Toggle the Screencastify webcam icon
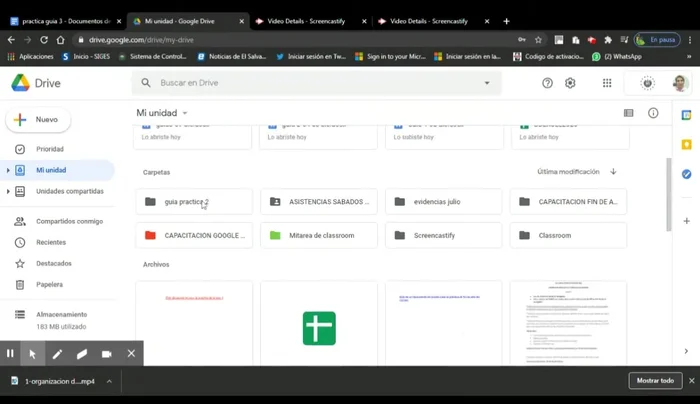Viewport: 700px width, 404px height. 106,354
